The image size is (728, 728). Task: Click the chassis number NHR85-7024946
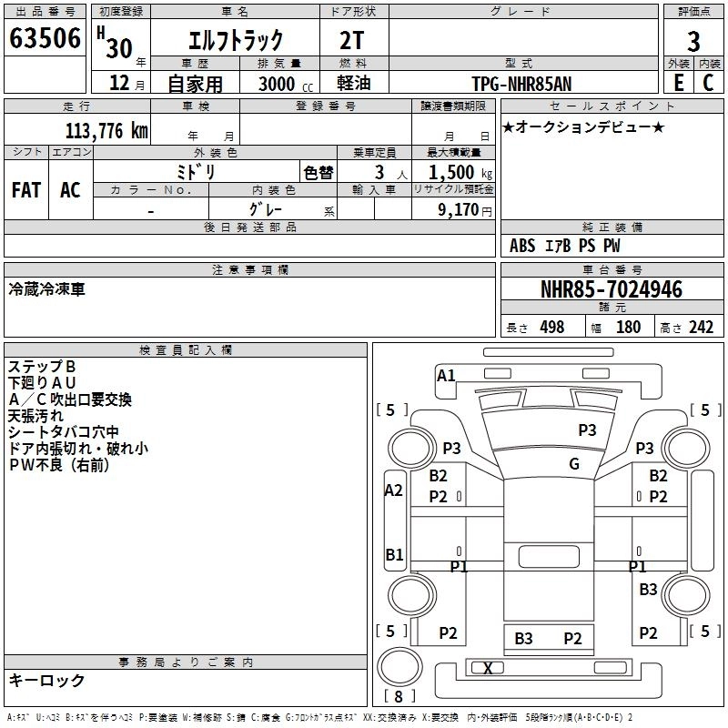pos(612,289)
